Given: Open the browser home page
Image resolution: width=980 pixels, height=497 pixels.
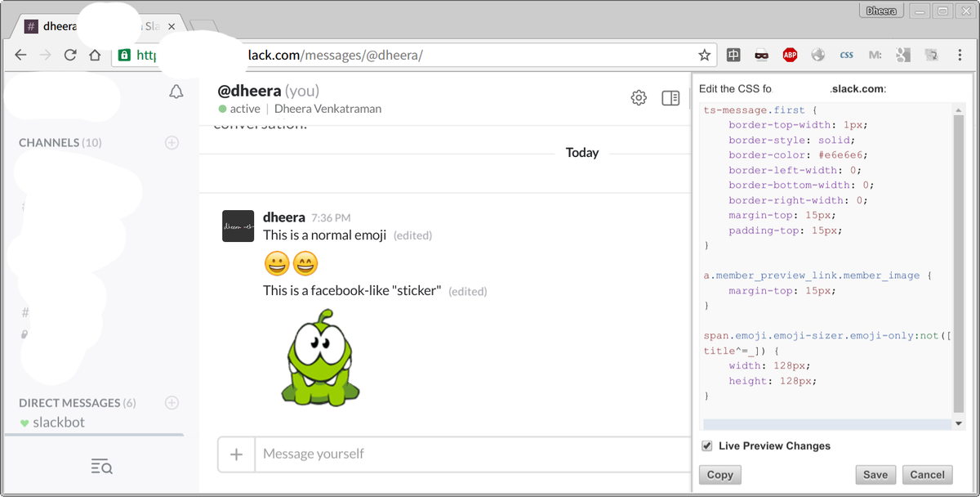Looking at the screenshot, I should [96, 56].
